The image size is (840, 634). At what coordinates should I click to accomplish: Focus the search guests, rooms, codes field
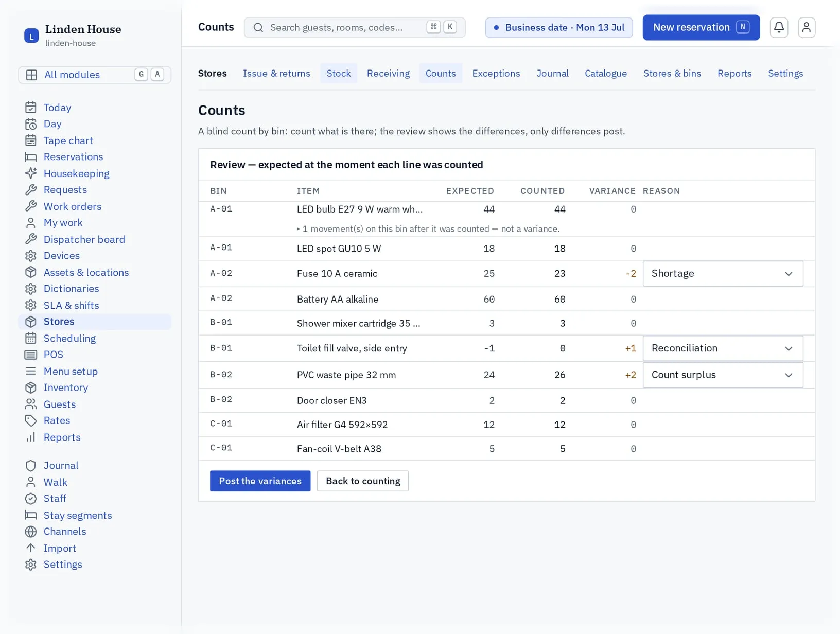click(x=355, y=27)
